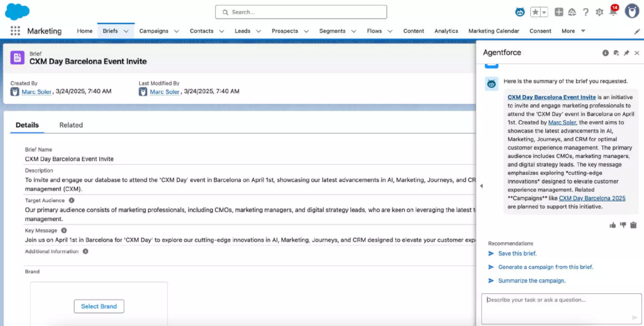644x326 pixels.
Task: Open the Consent tab
Action: coord(540,31)
